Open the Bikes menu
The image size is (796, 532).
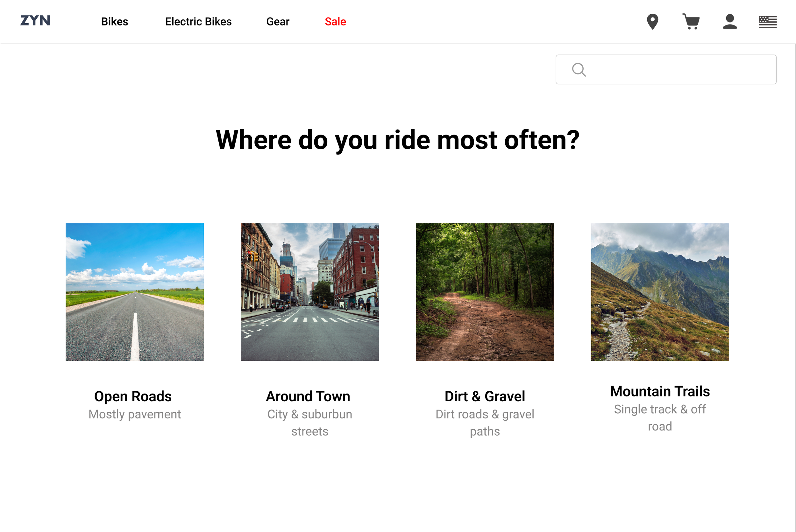pos(114,22)
